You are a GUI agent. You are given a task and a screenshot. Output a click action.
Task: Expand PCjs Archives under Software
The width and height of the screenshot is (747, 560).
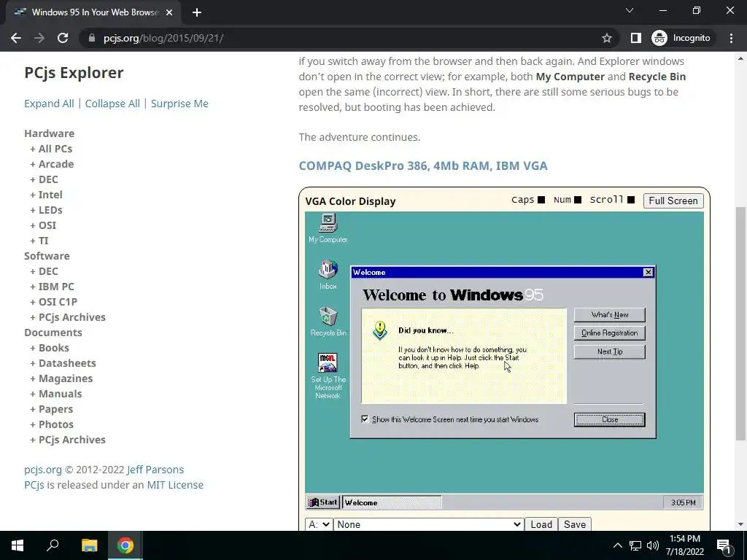click(68, 317)
